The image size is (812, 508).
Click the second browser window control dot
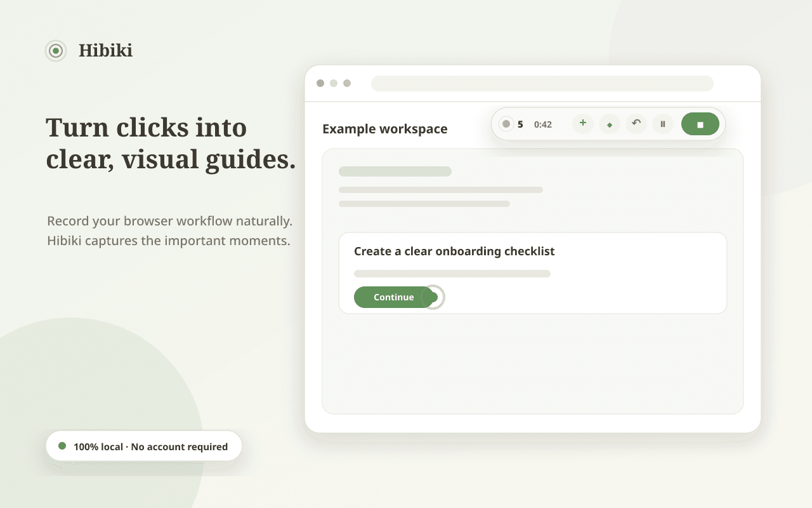(334, 83)
